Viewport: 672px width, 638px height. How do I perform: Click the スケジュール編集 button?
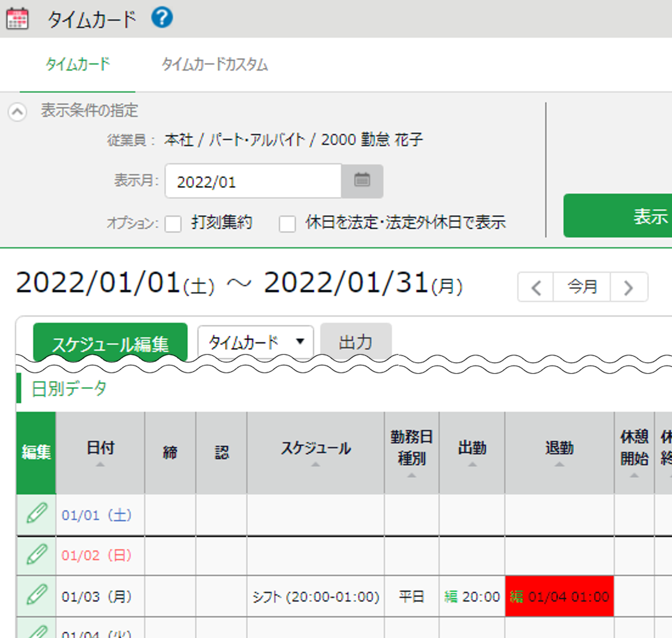coord(110,342)
